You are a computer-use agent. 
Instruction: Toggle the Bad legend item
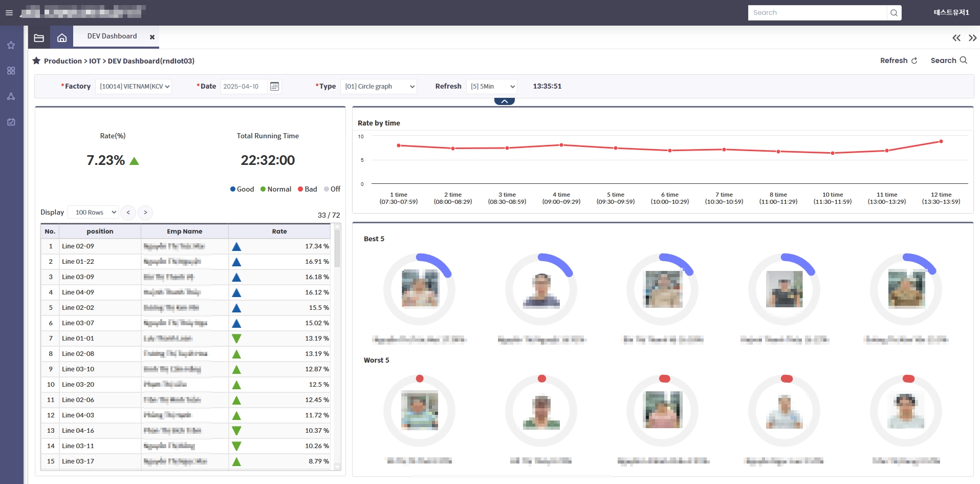[x=307, y=189]
